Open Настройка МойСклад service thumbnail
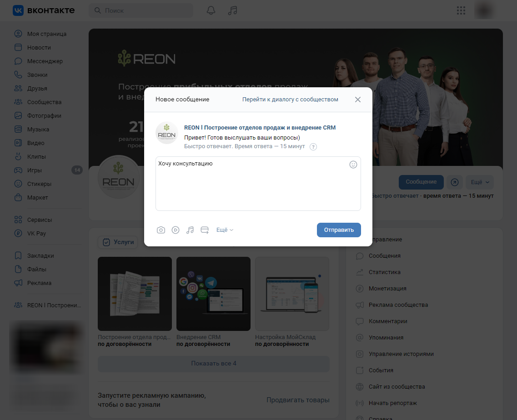 [x=292, y=294]
